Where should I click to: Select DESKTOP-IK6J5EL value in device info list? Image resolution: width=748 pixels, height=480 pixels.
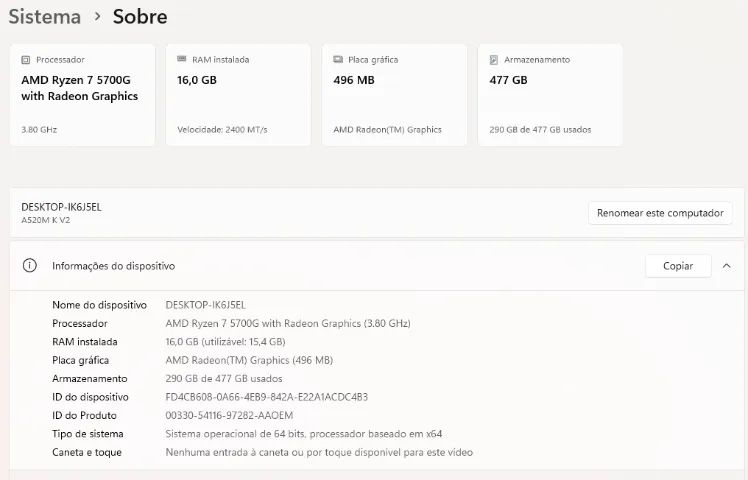[206, 305]
